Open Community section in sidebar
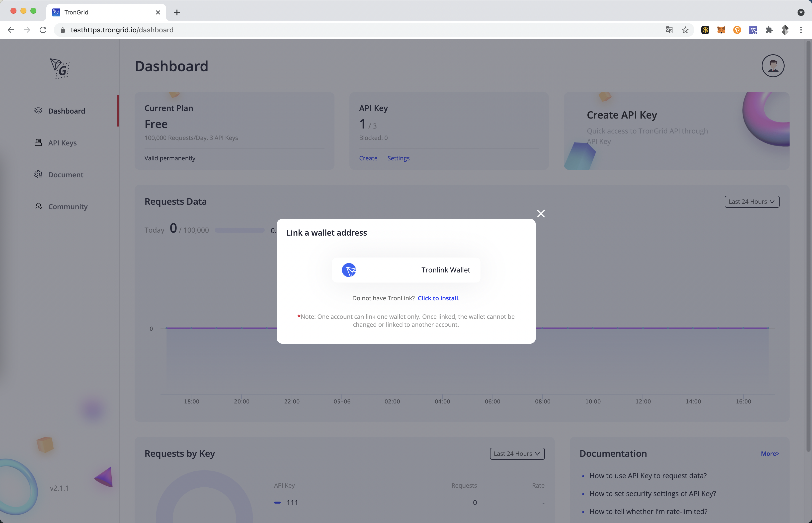812x523 pixels. click(x=68, y=206)
